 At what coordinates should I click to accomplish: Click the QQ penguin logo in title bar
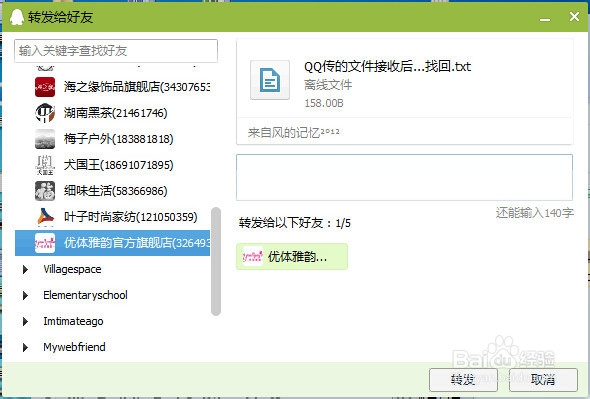coord(16,17)
